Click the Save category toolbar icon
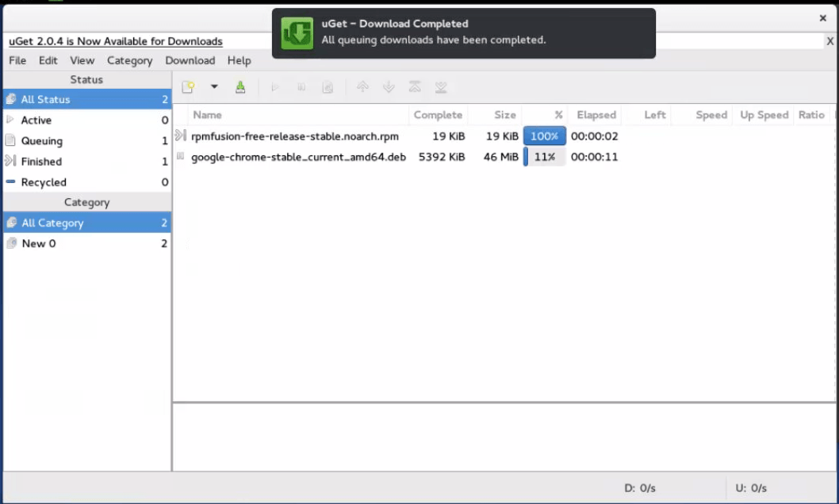Screen dimensions: 839x504 (240, 87)
